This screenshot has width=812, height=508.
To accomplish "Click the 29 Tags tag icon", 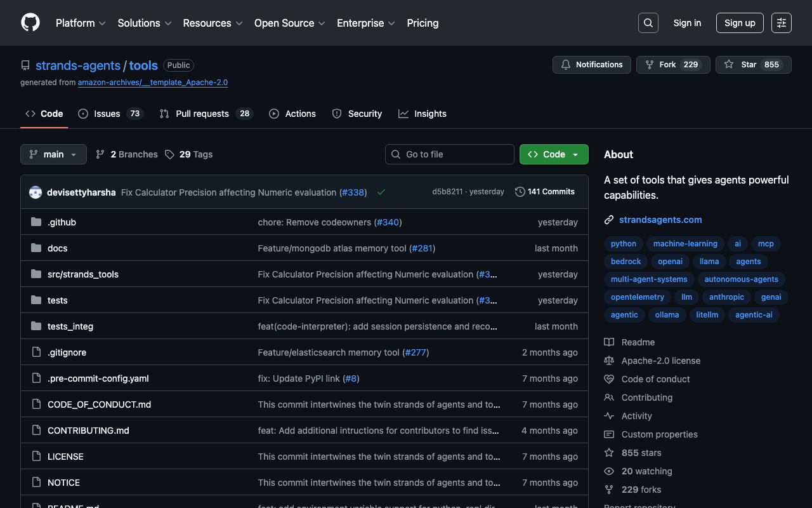I will (169, 154).
